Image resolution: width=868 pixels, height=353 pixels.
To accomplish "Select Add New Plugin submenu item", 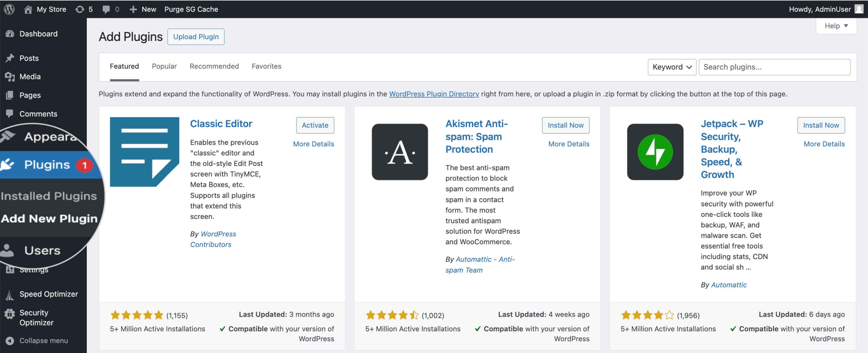I will (x=49, y=219).
